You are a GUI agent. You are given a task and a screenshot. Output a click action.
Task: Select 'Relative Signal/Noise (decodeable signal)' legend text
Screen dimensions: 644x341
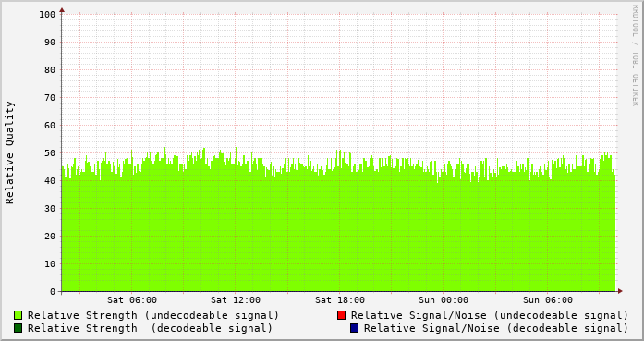point(496,328)
